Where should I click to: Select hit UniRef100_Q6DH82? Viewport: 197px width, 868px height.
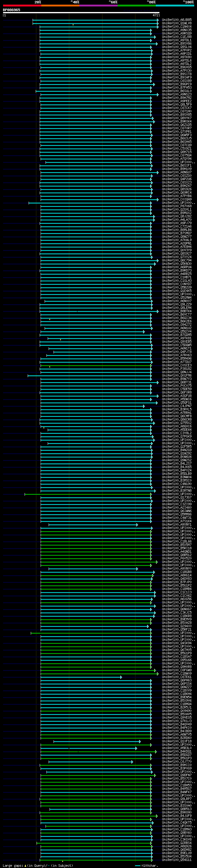(177, 850)
